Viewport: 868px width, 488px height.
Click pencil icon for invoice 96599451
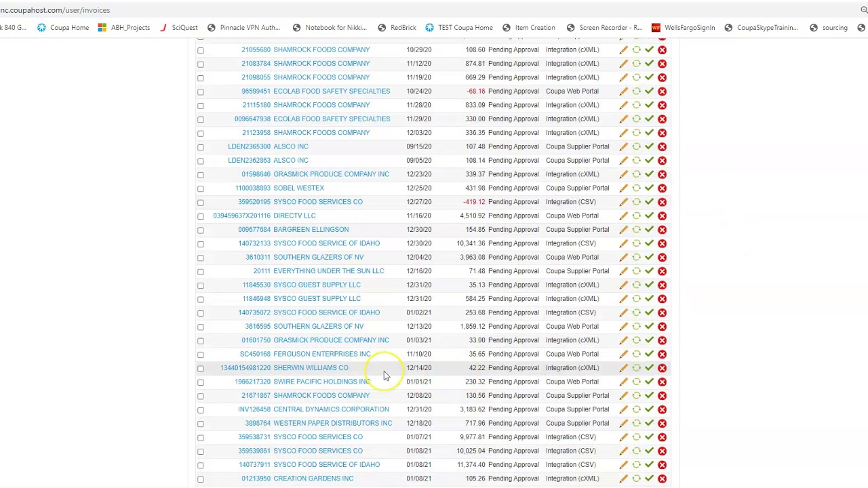pos(623,91)
